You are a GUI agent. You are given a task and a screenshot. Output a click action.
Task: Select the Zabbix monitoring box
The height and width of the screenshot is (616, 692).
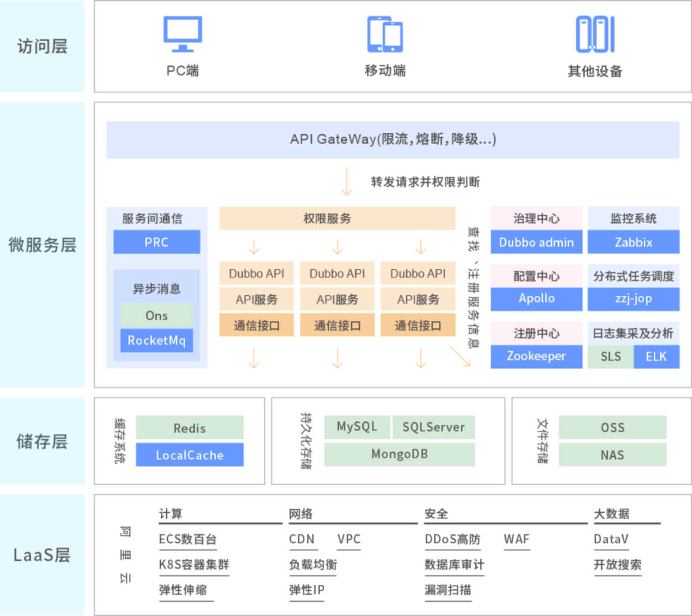tap(633, 242)
